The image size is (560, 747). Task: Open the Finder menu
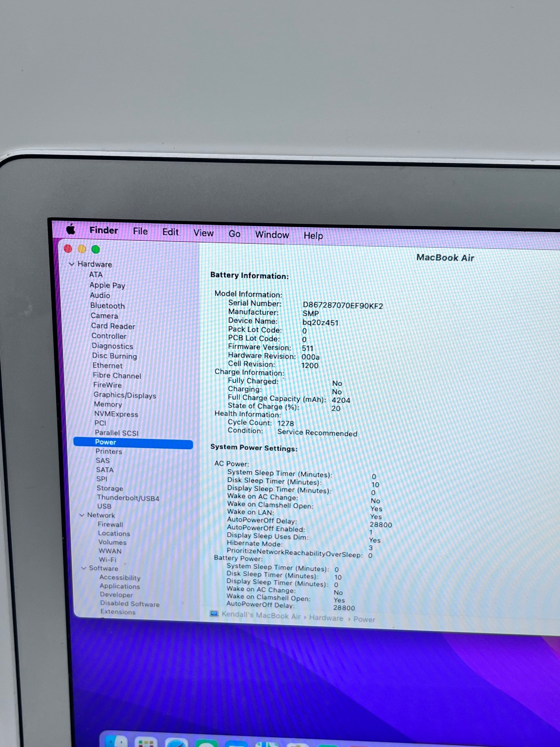104,230
